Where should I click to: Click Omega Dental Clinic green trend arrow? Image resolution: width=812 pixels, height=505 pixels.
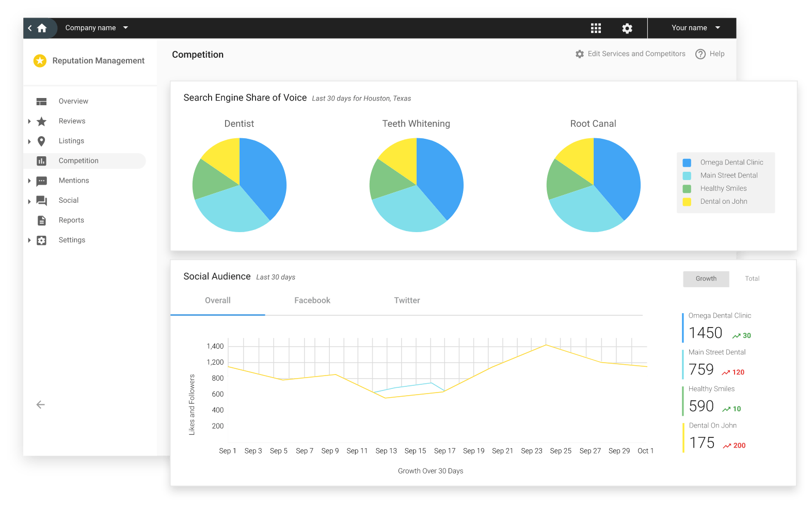coord(737,336)
